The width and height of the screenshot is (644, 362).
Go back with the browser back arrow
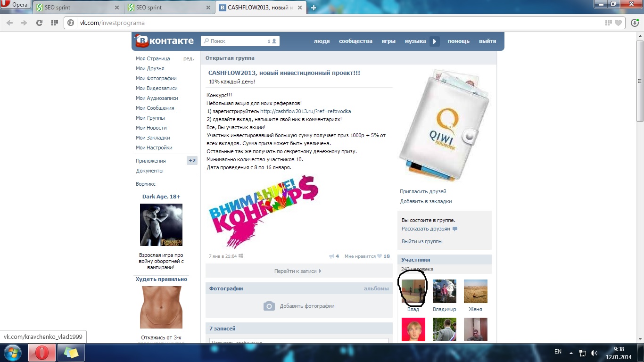[x=9, y=23]
